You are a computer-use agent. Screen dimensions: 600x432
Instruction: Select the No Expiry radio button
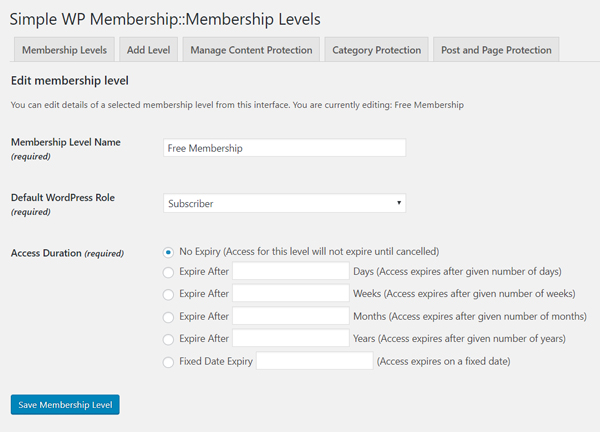(x=168, y=252)
